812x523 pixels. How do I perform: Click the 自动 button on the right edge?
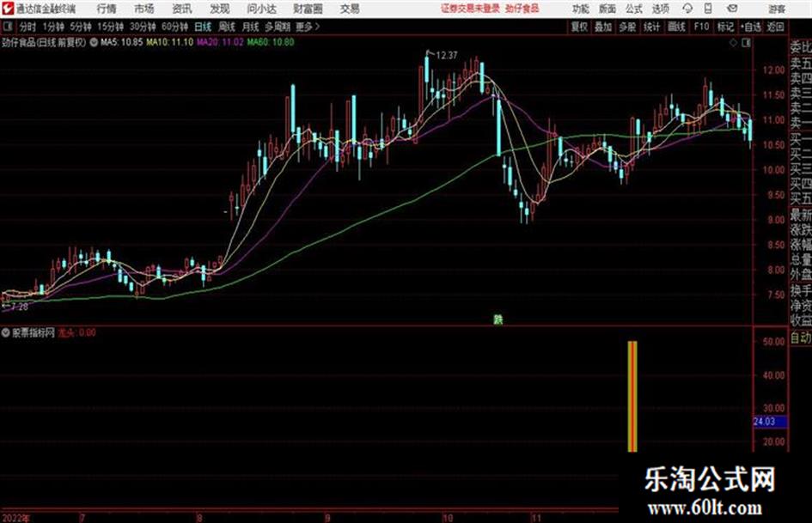tap(801, 338)
